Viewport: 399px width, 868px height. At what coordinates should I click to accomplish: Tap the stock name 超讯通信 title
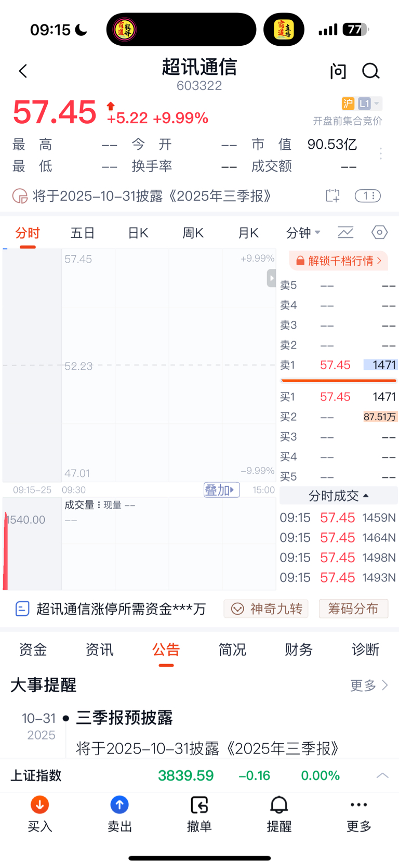pyautogui.click(x=199, y=67)
